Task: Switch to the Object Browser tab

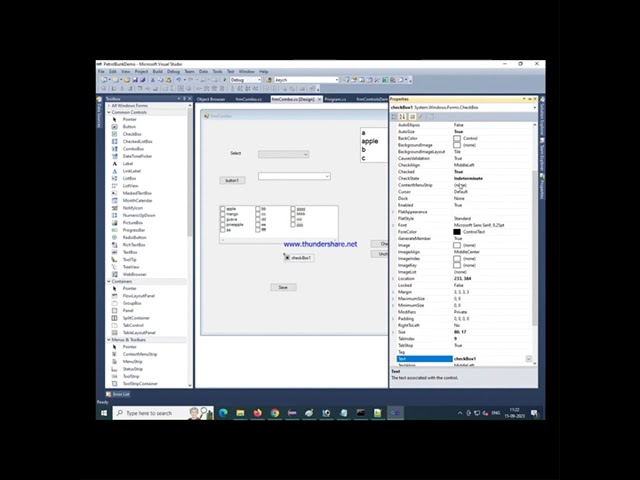Action: click(211, 99)
